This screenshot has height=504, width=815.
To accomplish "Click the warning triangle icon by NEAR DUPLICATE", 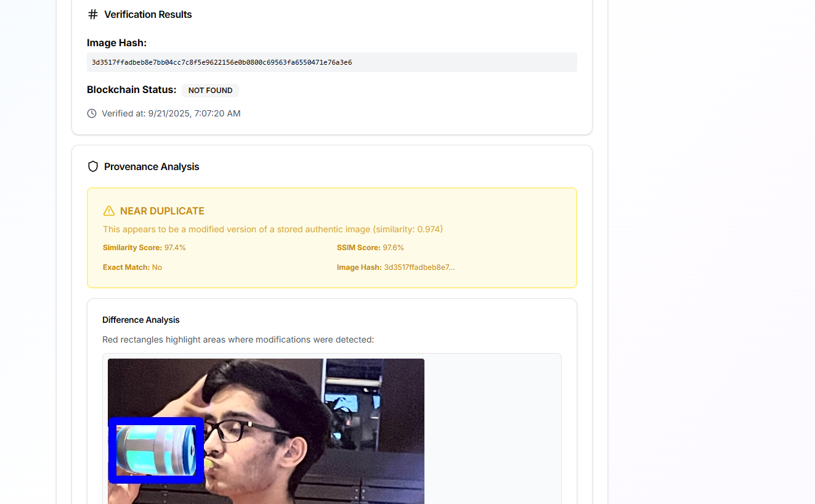I will point(109,211).
